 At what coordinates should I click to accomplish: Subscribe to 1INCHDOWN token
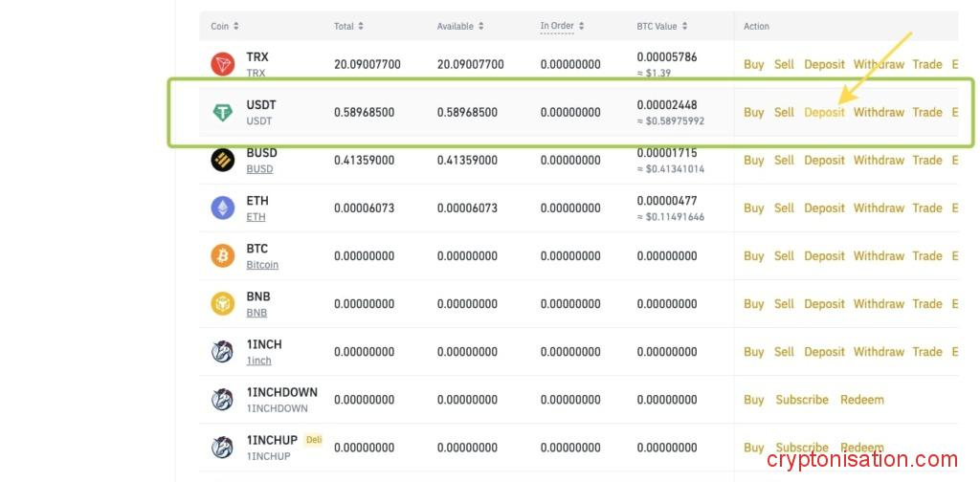pos(802,400)
